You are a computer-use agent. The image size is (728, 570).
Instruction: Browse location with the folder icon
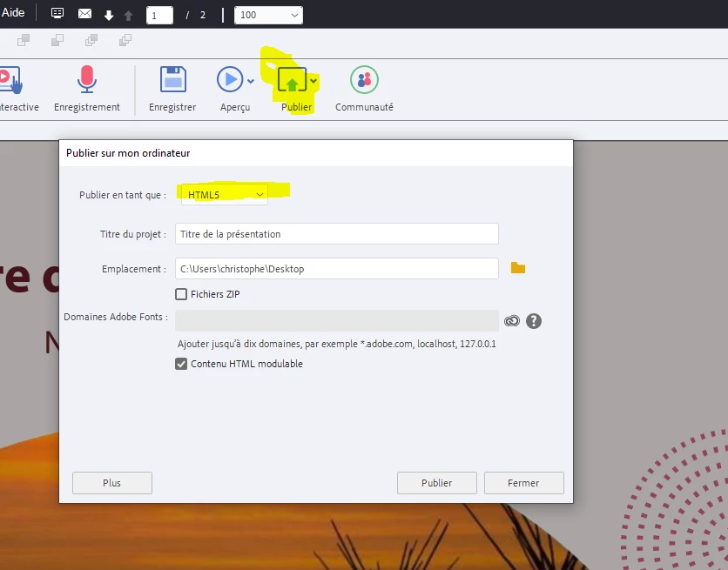pyautogui.click(x=517, y=268)
